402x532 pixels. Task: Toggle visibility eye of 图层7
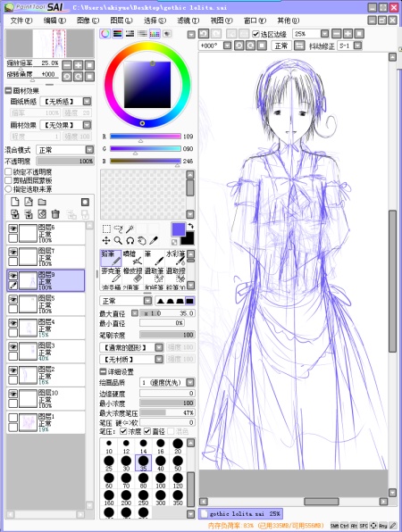click(13, 252)
